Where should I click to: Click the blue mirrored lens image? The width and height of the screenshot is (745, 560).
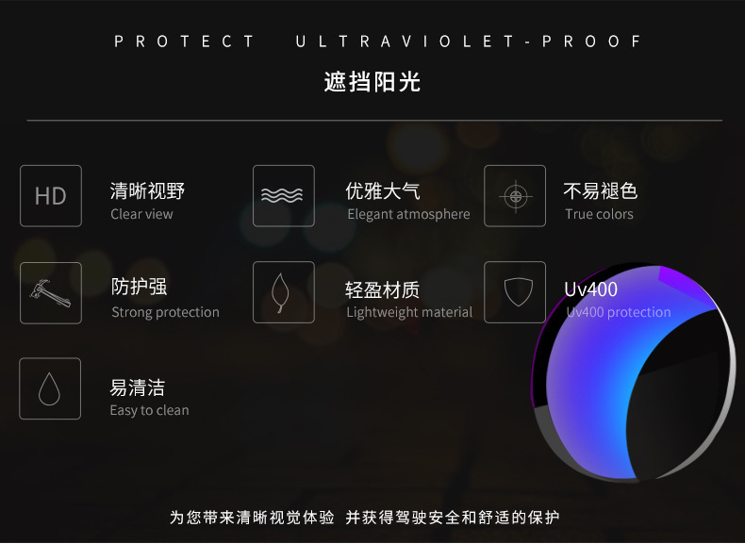(635, 372)
